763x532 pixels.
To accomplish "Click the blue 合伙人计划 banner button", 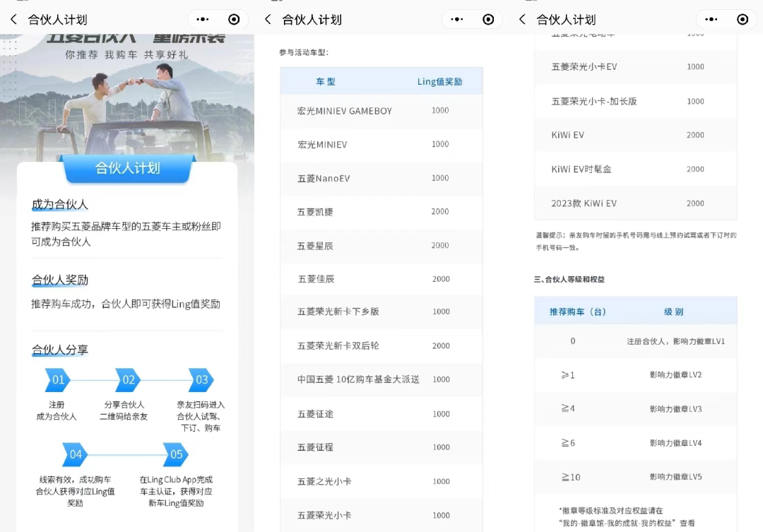I will [x=128, y=170].
